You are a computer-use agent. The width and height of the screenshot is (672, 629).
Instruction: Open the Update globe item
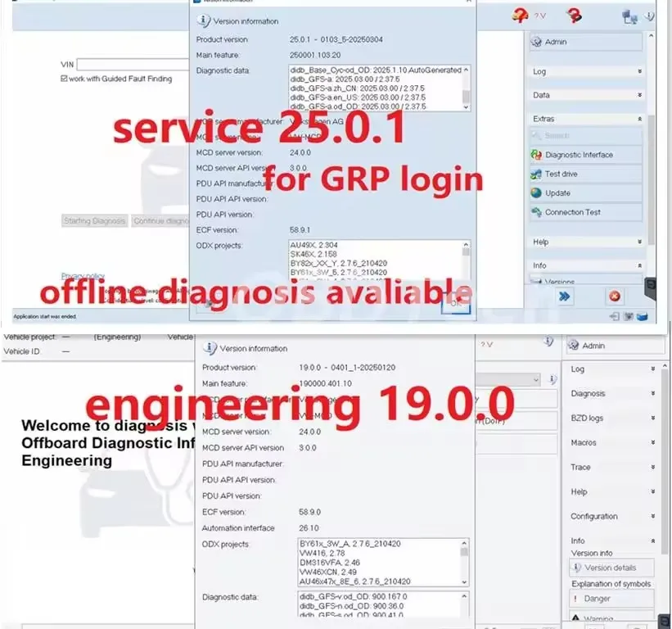tap(586, 193)
